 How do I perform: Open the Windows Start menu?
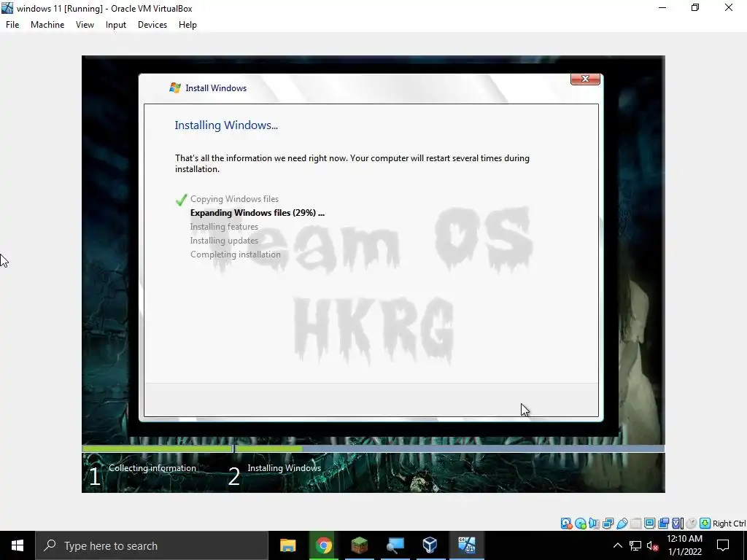18,545
